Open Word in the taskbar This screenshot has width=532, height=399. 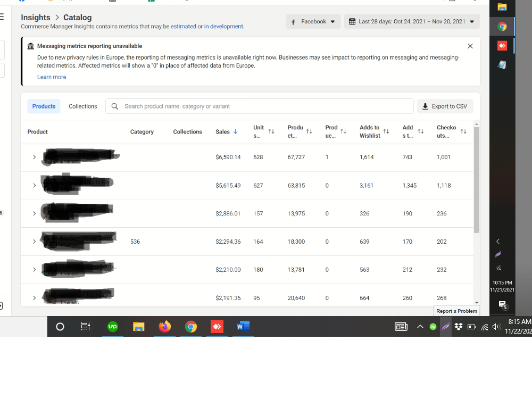pos(243,327)
